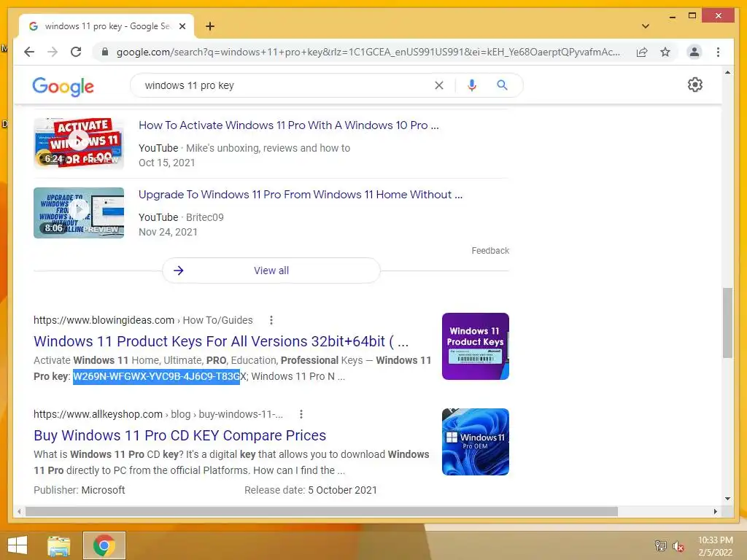Viewport: 747px width, 560px height.
Task: Click the muted volume tray icon
Action: click(678, 545)
